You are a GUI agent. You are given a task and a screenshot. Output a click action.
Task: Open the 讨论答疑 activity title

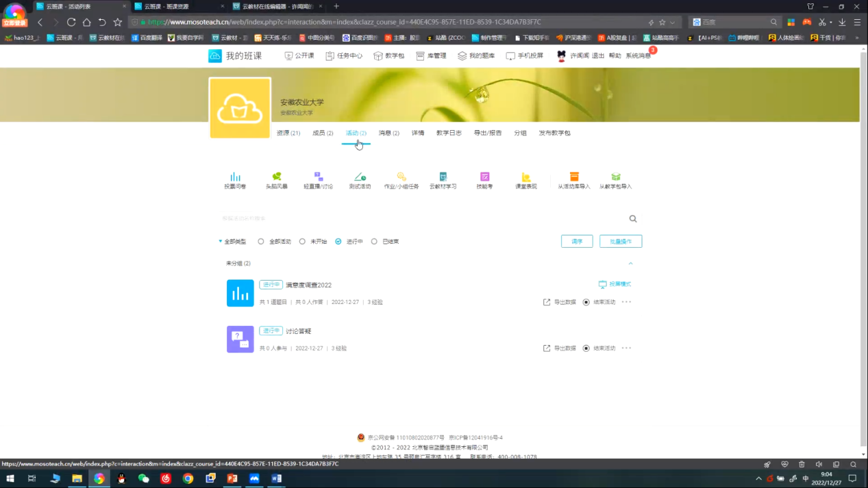click(298, 331)
